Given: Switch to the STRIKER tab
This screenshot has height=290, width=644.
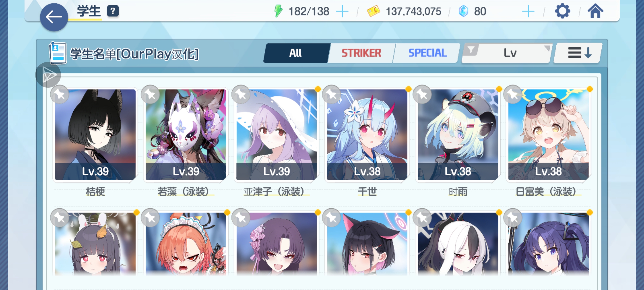Looking at the screenshot, I should click(x=361, y=53).
